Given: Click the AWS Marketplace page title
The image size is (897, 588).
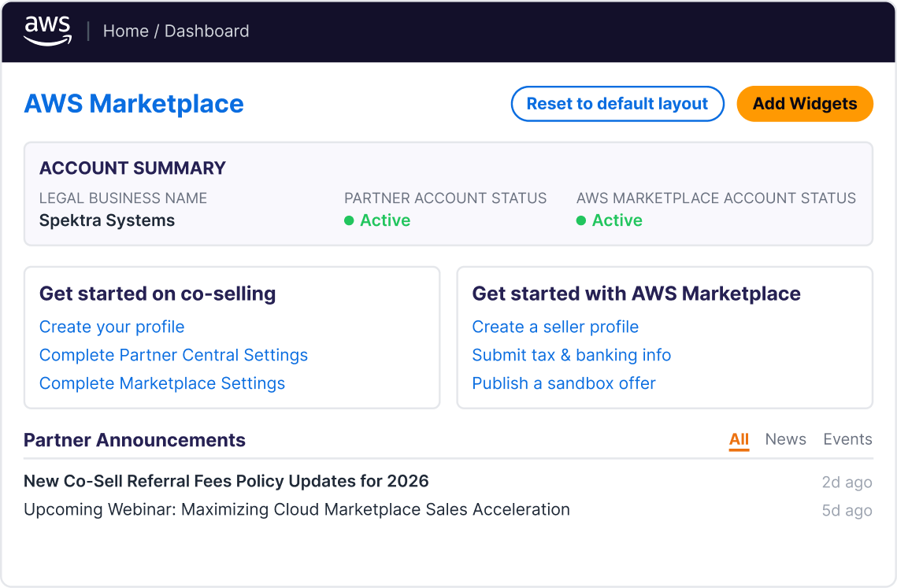Looking at the screenshot, I should 134,104.
